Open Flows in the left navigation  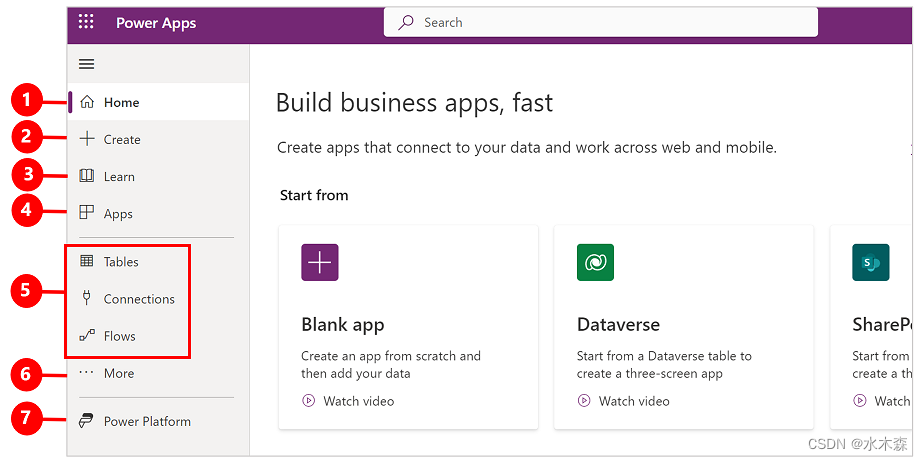pyautogui.click(x=158, y=336)
